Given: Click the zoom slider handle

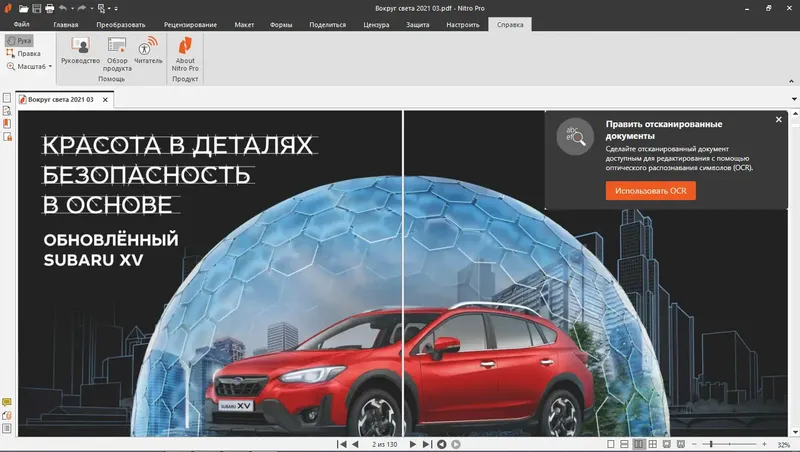Looking at the screenshot, I should pos(711,444).
